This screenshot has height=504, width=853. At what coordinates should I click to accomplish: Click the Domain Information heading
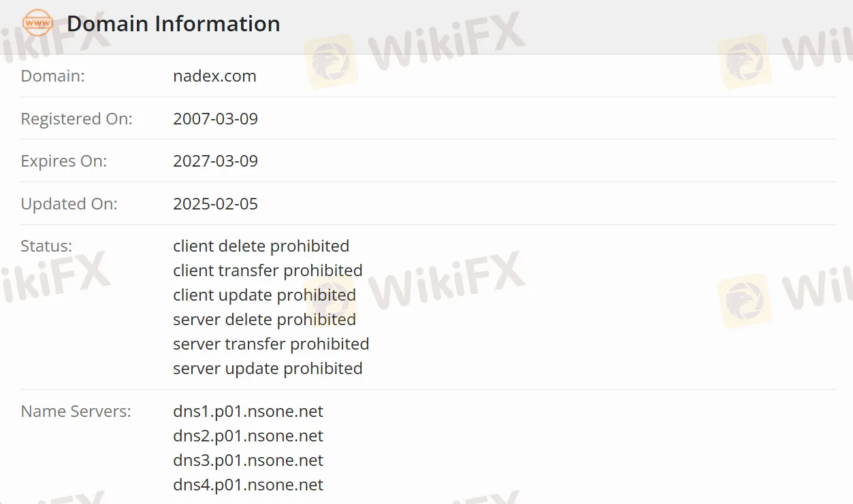point(174,24)
